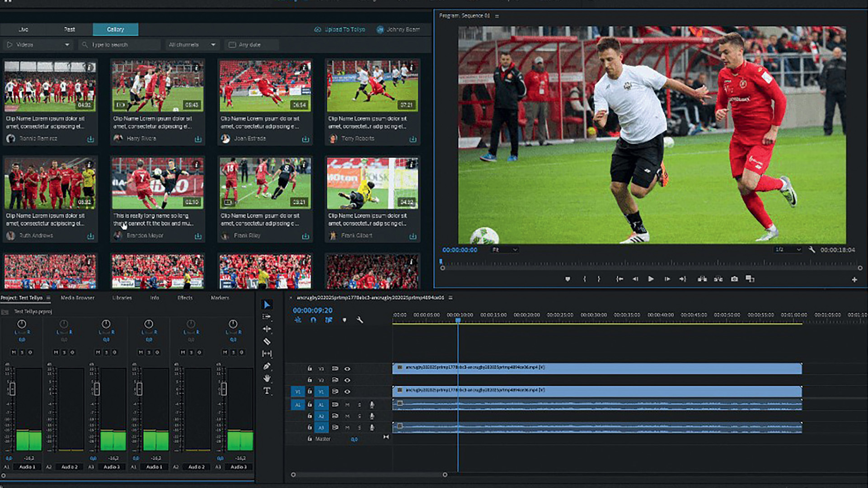This screenshot has height=488, width=868.
Task: Open the Program monitor wrench settings
Action: [812, 249]
